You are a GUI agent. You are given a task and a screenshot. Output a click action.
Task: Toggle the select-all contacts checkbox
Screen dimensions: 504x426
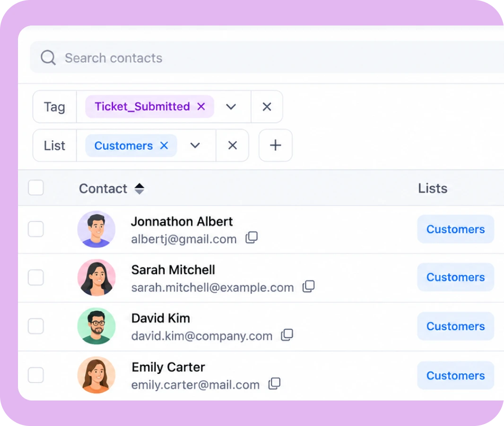tap(35, 188)
